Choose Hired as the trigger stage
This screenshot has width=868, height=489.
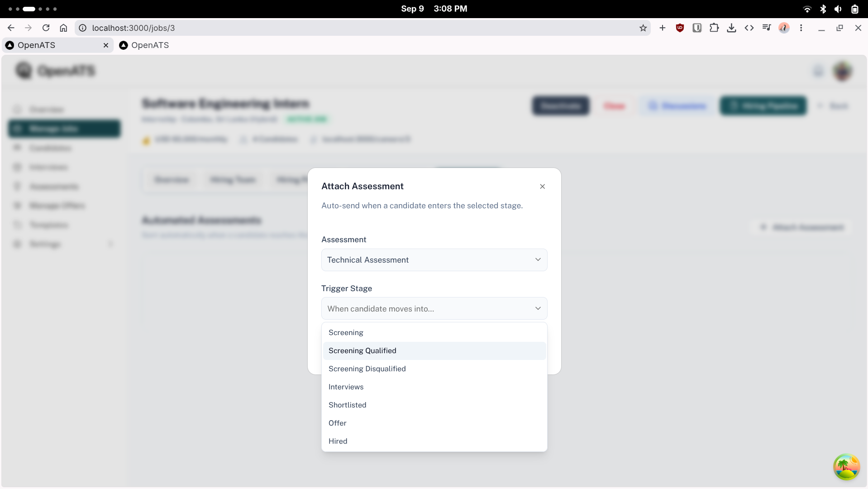click(x=434, y=441)
